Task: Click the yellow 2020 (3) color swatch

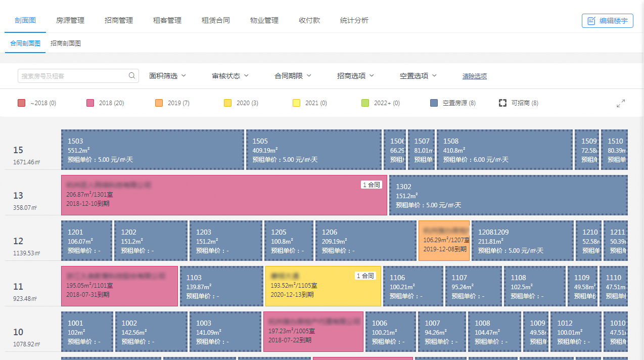Action: (x=228, y=103)
